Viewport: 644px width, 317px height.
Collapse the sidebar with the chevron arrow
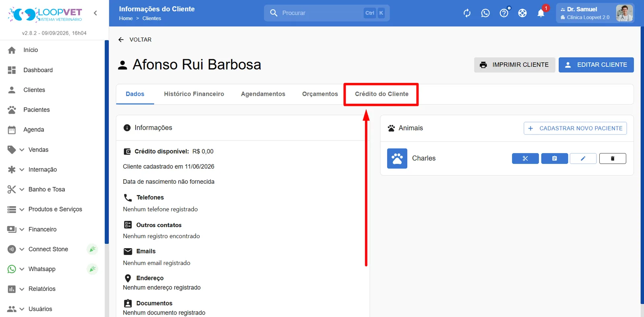tap(95, 13)
